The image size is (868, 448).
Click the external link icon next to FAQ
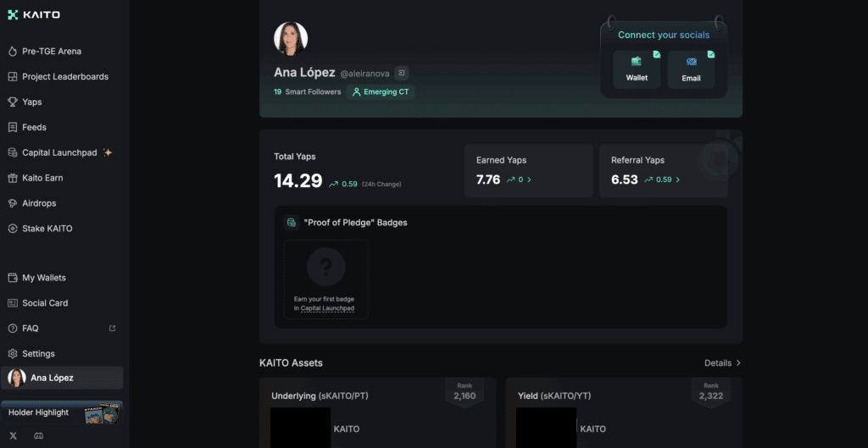[113, 328]
